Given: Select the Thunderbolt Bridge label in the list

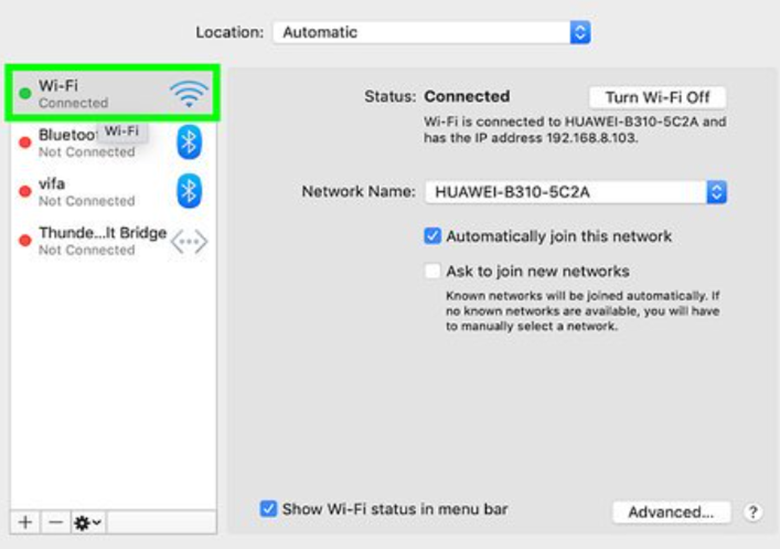Looking at the screenshot, I should [102, 233].
